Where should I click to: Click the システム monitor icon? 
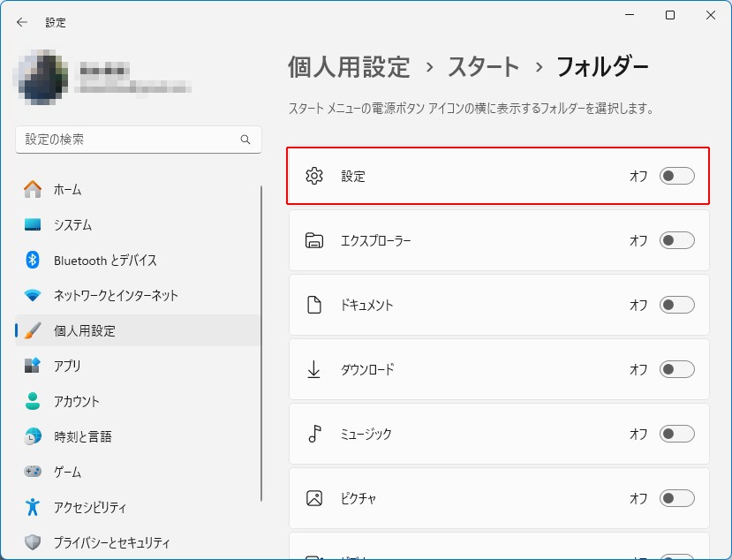click(x=33, y=224)
